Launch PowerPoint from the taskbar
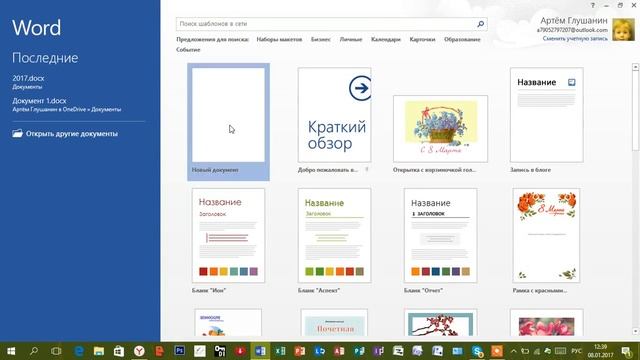Image resolution: width=640 pixels, height=360 pixels. pos(300,351)
